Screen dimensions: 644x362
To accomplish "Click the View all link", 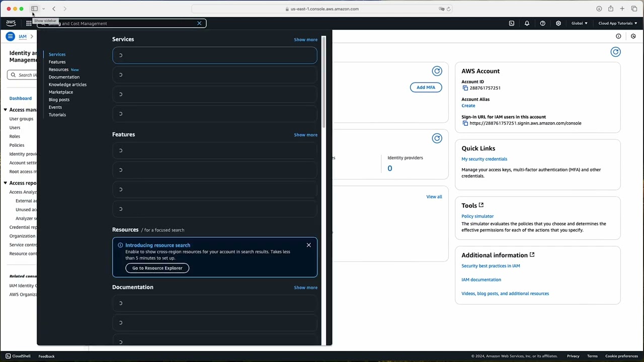I will (434, 197).
